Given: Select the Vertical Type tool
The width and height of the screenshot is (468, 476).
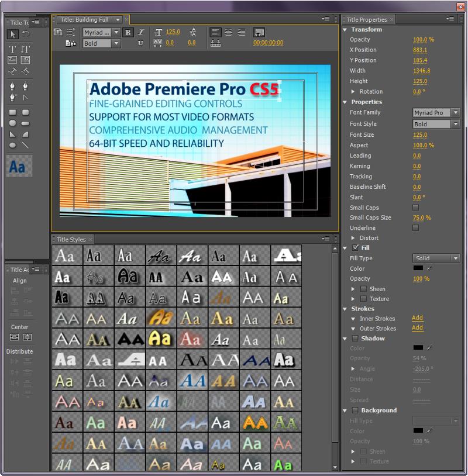Looking at the screenshot, I should click(25, 49).
